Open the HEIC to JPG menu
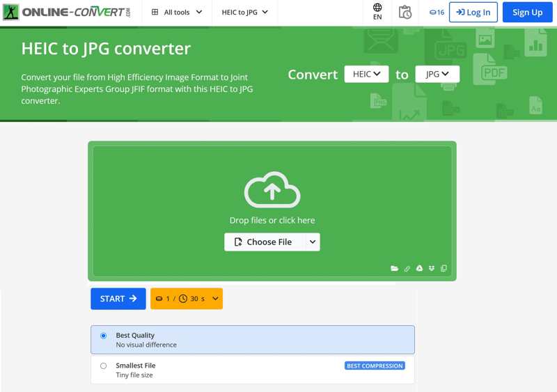 click(x=244, y=12)
